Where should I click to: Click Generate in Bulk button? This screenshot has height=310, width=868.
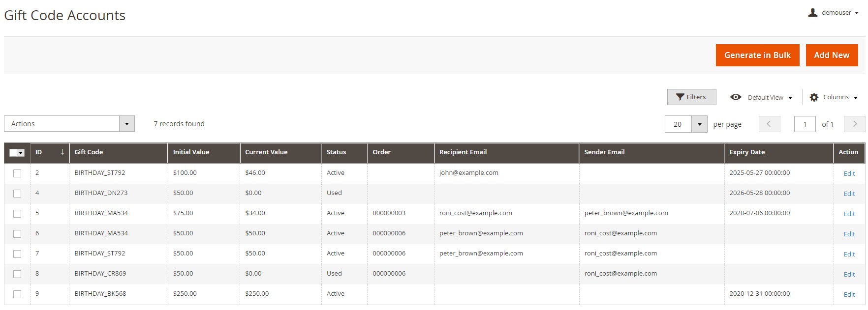tap(757, 55)
